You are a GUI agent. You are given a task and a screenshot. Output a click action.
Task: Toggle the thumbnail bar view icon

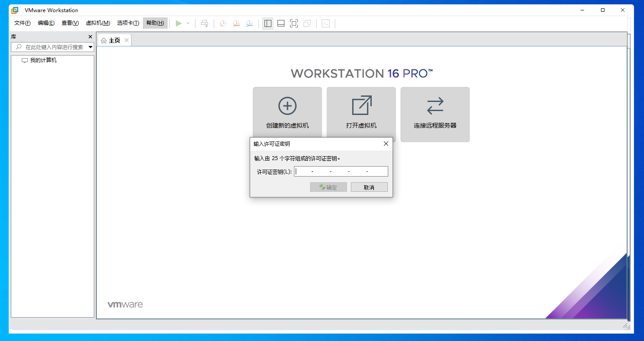pos(281,23)
